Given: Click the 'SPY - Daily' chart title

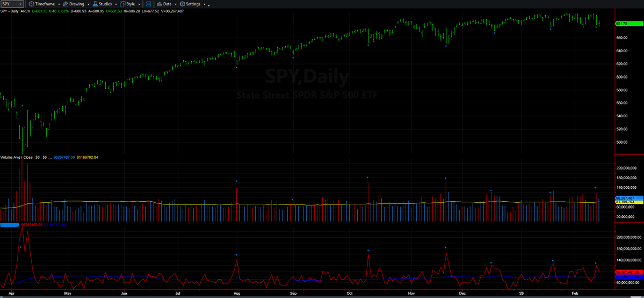Looking at the screenshot, I should (10, 11).
